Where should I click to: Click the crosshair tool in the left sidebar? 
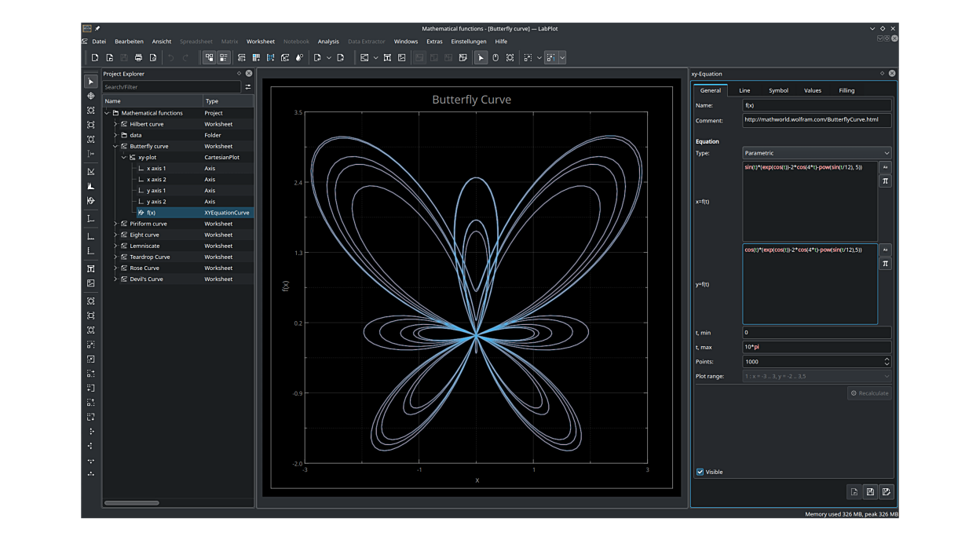point(91,96)
